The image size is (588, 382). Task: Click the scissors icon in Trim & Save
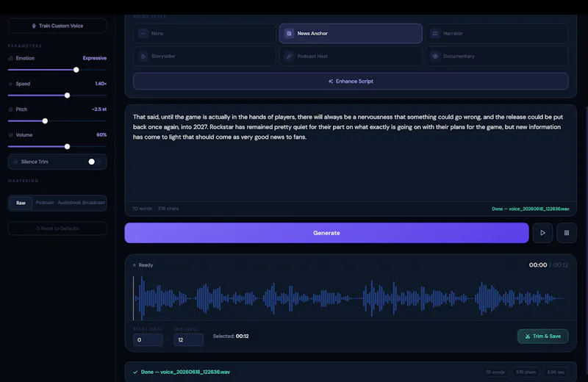click(x=528, y=336)
